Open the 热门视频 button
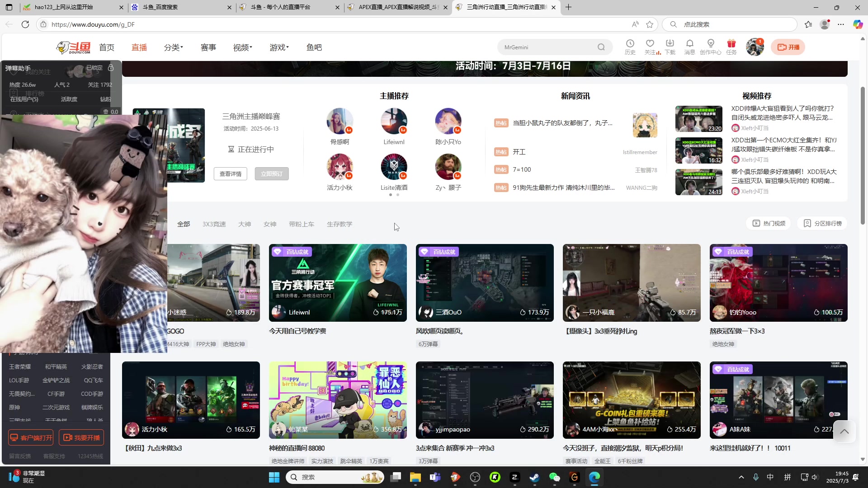Screen dimensions: 868x488 pyautogui.click(x=769, y=223)
